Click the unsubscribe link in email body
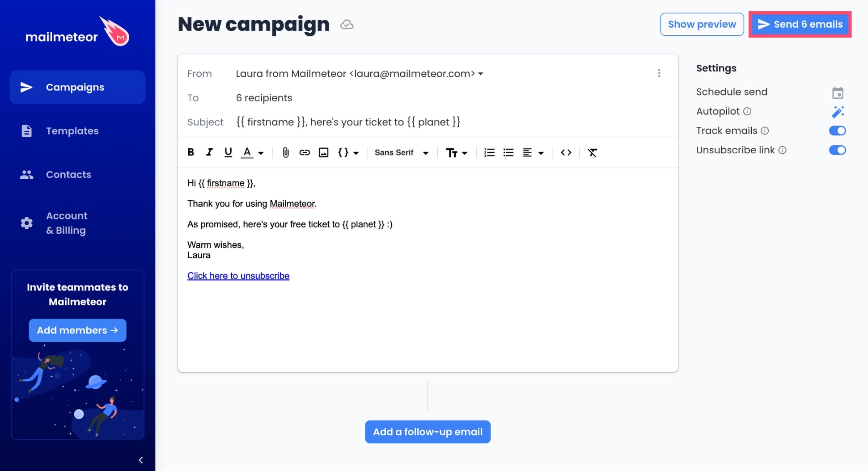The image size is (868, 471). pos(238,276)
